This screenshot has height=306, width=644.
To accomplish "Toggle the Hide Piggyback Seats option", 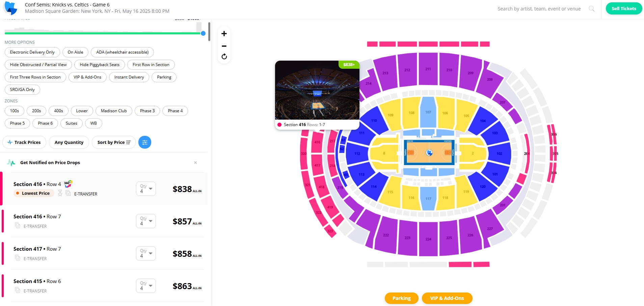I will 100,65.
